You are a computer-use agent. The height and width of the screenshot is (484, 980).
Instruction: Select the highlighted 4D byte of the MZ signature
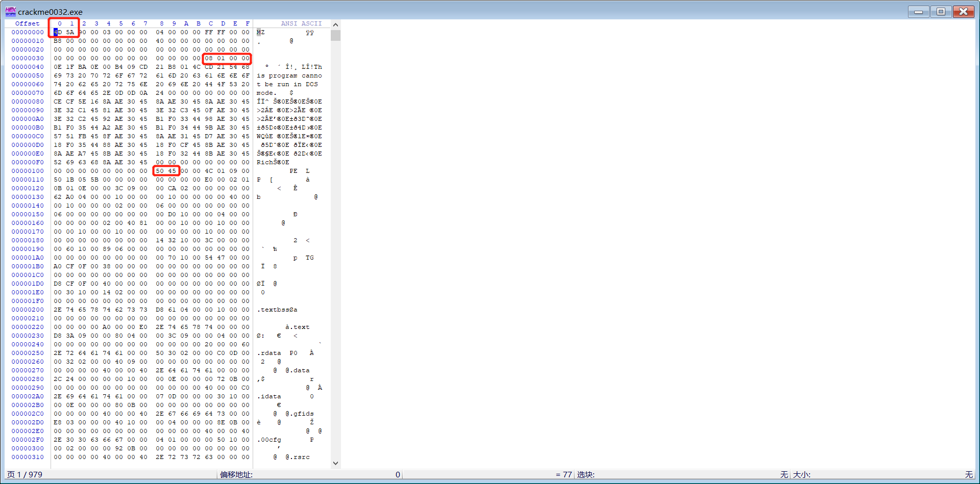[x=57, y=32]
